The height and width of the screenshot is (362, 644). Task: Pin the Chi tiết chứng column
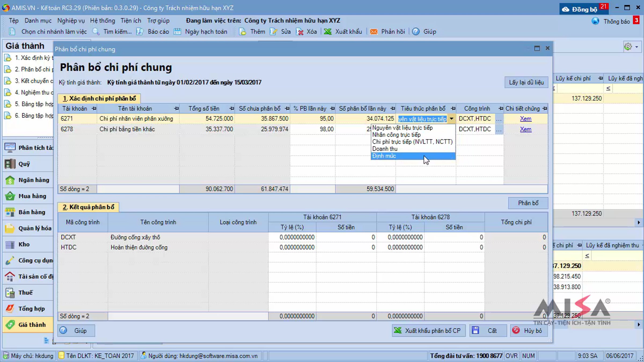point(545,109)
